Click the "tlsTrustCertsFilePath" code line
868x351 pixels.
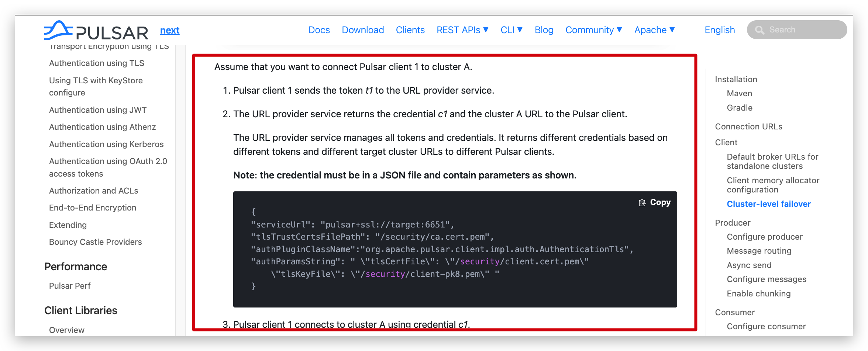[x=372, y=237]
